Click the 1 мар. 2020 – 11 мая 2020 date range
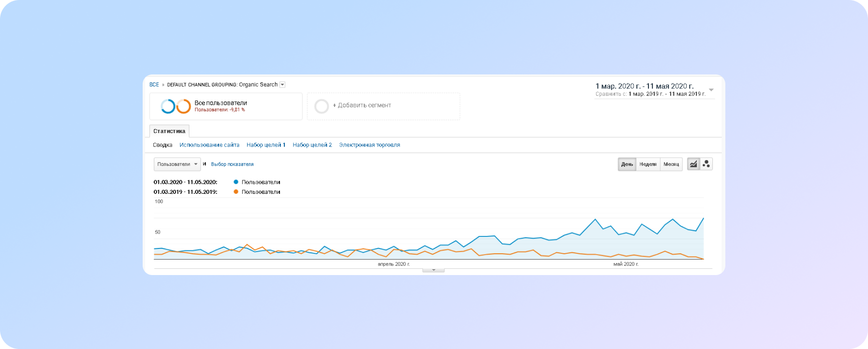Viewport: 868px width, 349px height. pyautogui.click(x=644, y=86)
